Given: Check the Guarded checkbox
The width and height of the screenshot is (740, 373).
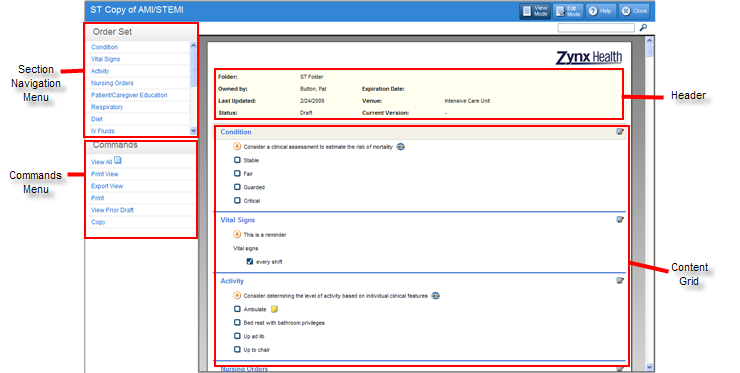Looking at the screenshot, I should coord(237,187).
